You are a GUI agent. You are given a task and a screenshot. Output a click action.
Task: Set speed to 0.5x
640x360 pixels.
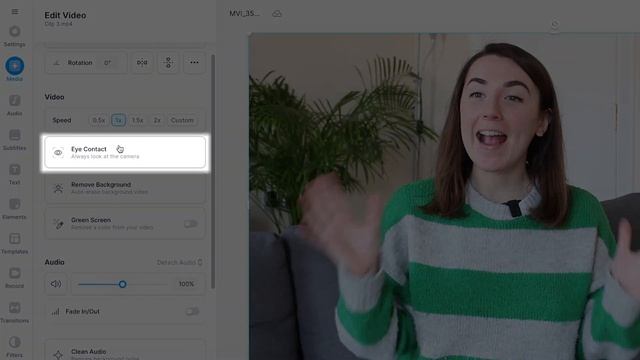pyautogui.click(x=99, y=120)
